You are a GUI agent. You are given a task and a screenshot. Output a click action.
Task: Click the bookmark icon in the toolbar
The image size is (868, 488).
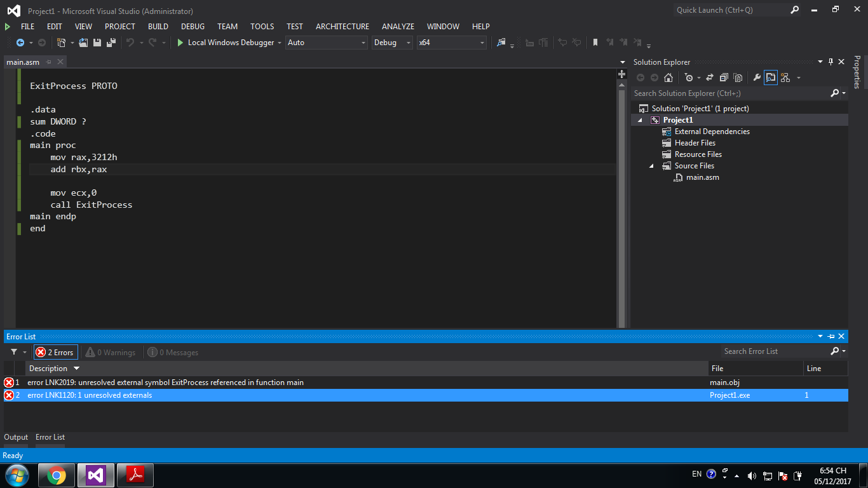point(595,43)
